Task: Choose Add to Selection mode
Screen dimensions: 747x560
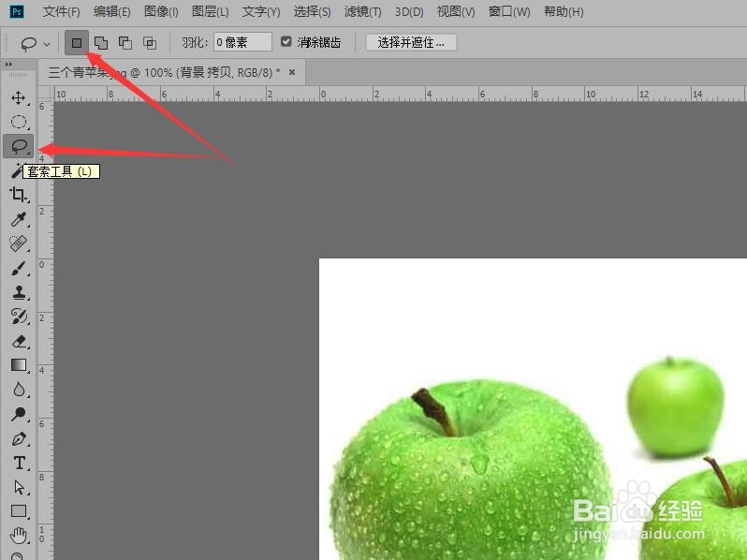Action: (x=101, y=43)
